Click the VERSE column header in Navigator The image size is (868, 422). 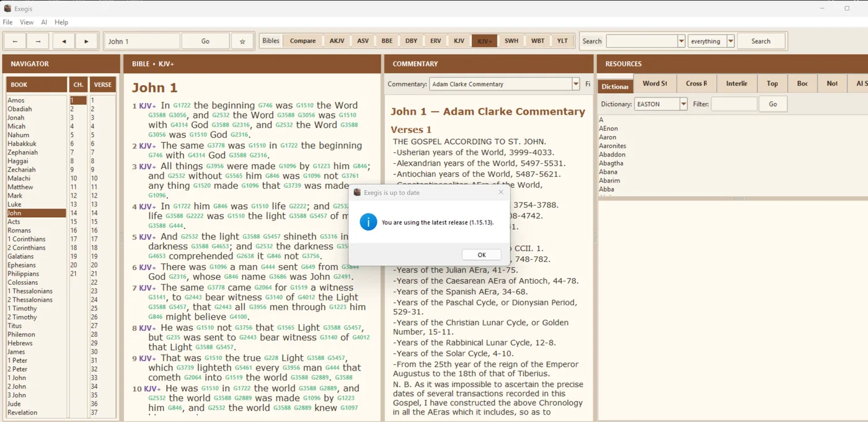click(103, 85)
